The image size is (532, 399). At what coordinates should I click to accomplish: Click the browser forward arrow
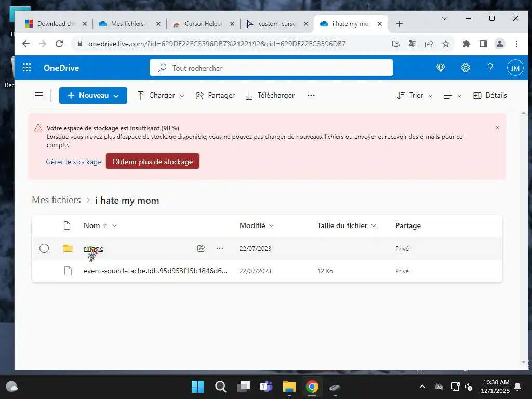43,44
